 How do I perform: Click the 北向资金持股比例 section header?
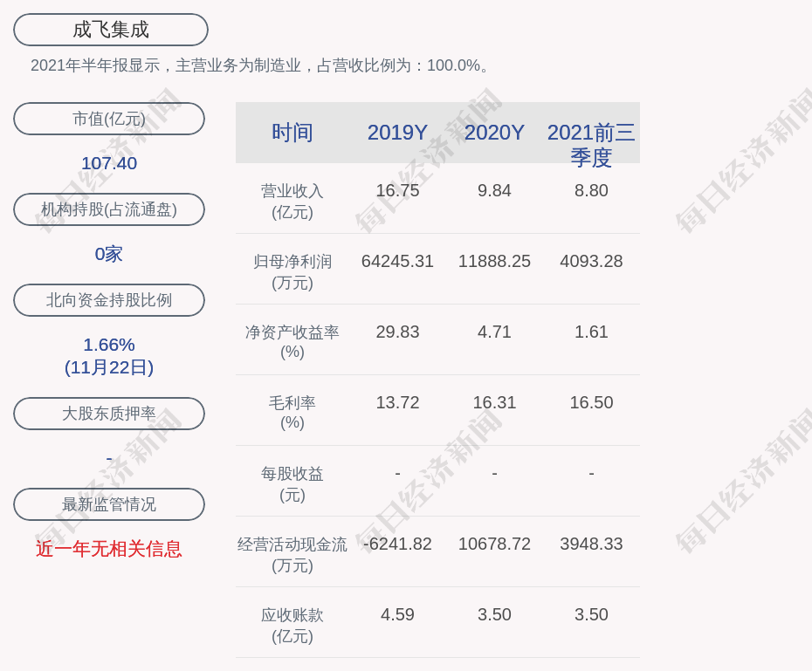tap(108, 300)
